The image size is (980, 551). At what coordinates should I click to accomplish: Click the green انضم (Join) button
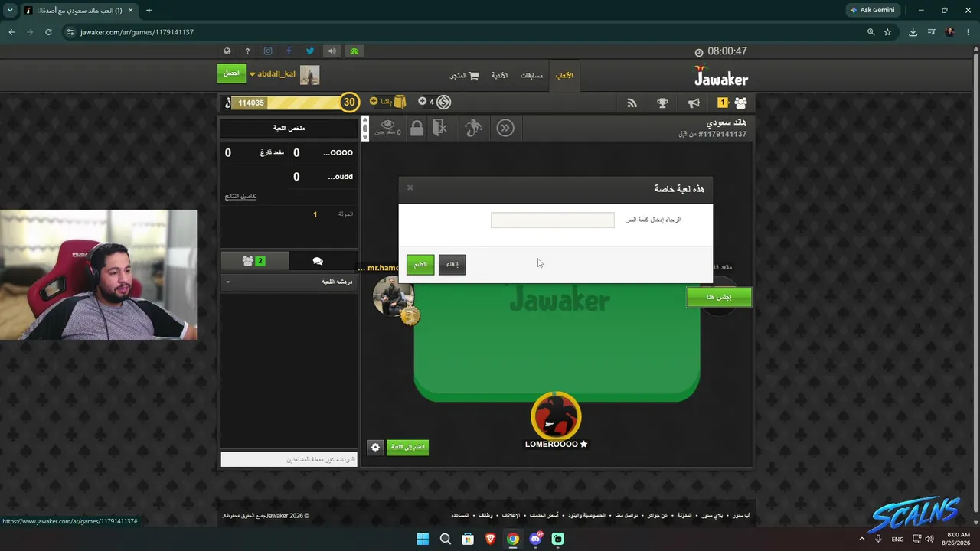coord(420,265)
